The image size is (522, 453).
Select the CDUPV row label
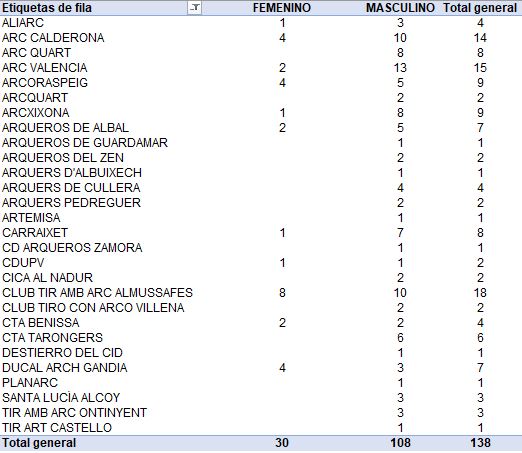coord(23,263)
